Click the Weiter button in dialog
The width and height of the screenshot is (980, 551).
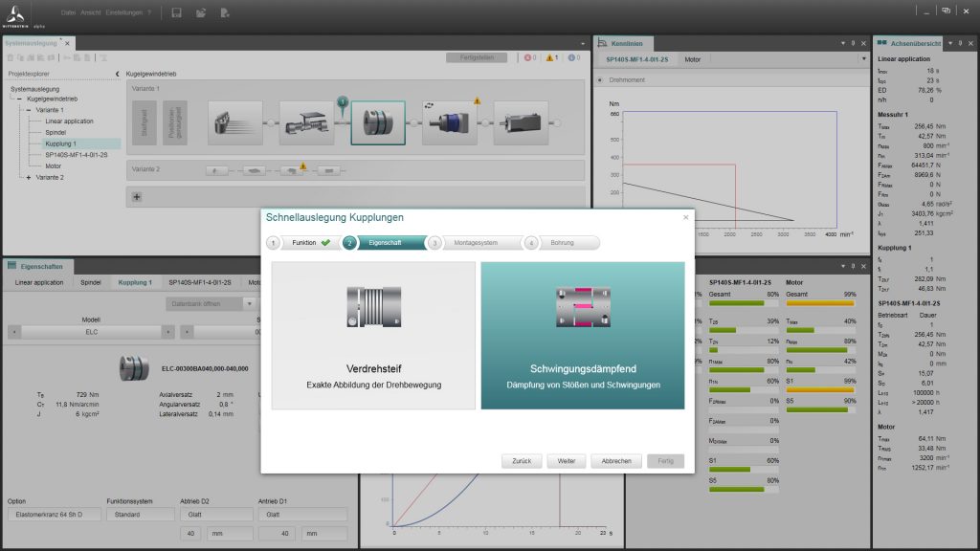coord(567,461)
